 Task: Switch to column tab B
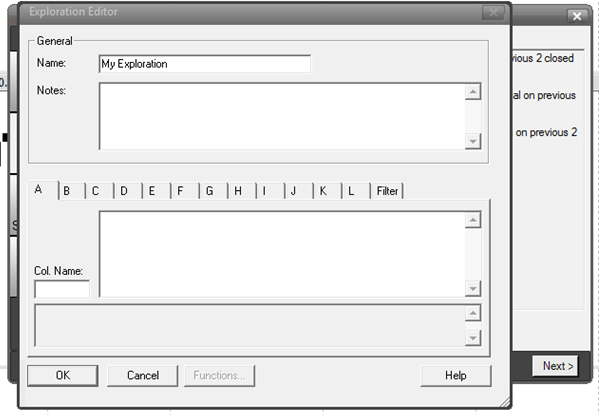point(72,190)
